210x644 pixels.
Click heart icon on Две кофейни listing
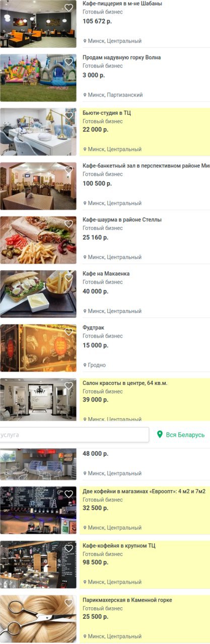tap(69, 494)
